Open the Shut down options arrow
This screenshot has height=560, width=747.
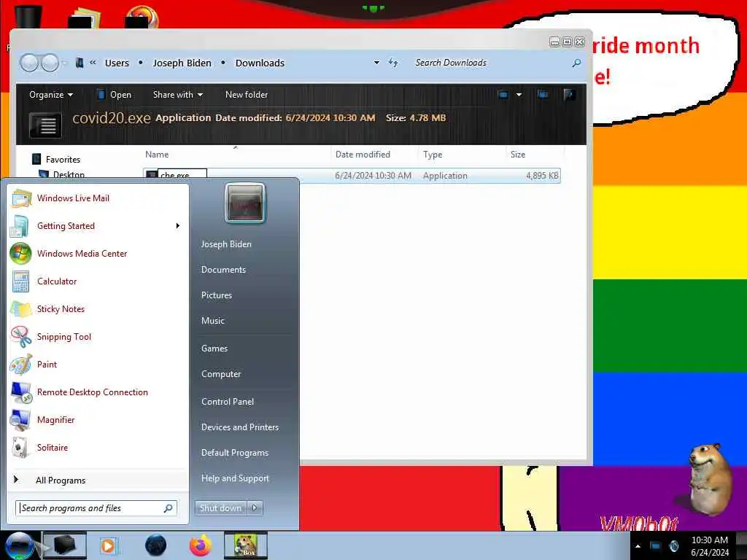(x=255, y=507)
